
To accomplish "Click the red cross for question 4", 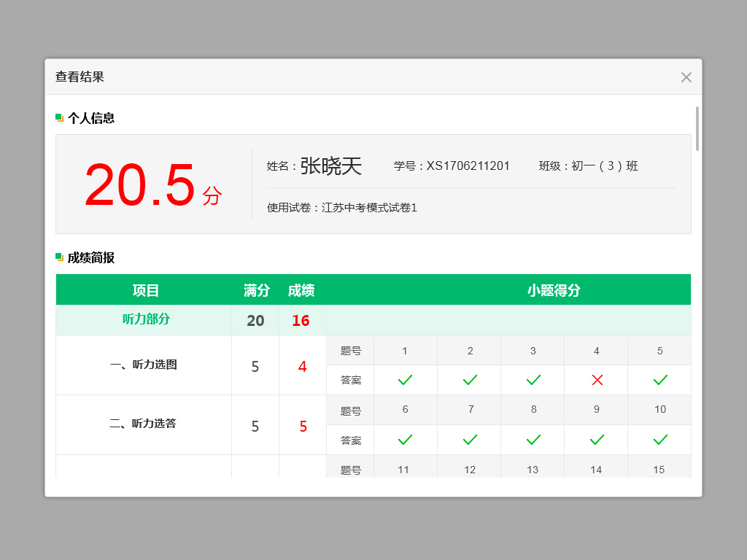I will 597,380.
